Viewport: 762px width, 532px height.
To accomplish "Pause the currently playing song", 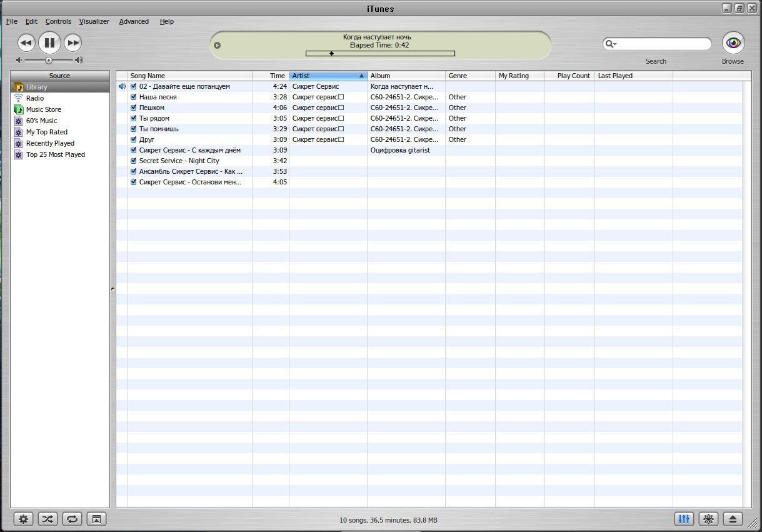I will coord(49,43).
